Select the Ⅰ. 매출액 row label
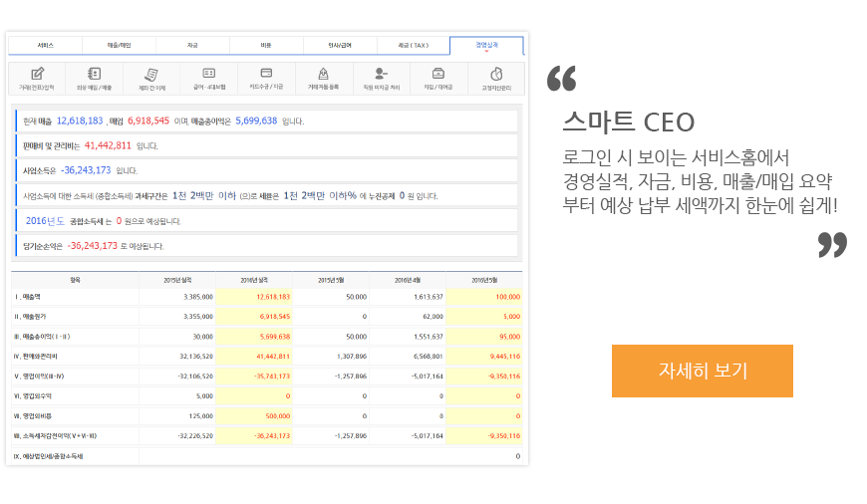 pyautogui.click(x=27, y=297)
